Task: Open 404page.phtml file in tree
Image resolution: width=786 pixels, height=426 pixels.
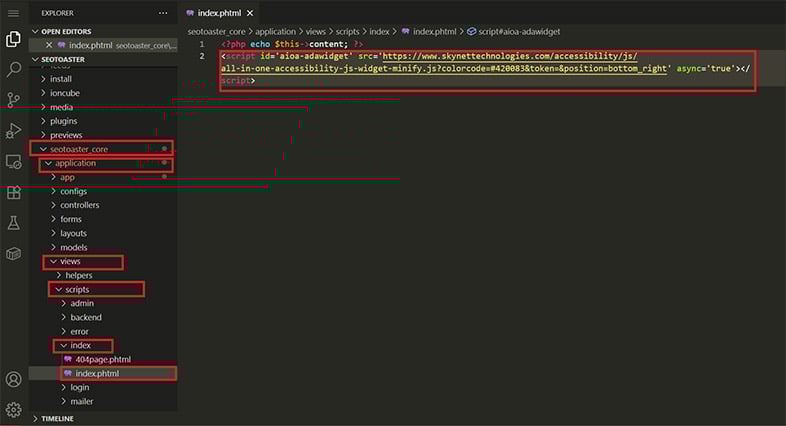Action: pos(102,359)
